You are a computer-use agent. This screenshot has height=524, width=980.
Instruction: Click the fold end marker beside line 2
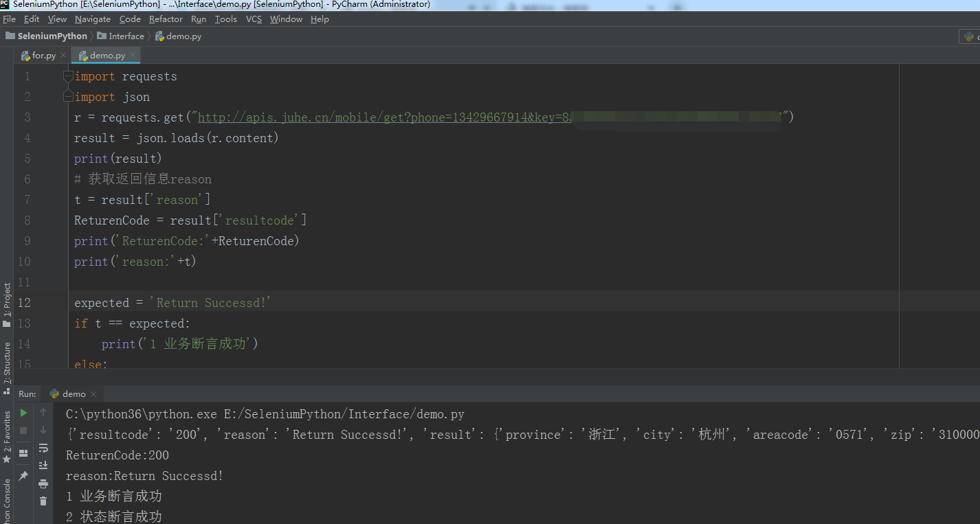coord(68,96)
